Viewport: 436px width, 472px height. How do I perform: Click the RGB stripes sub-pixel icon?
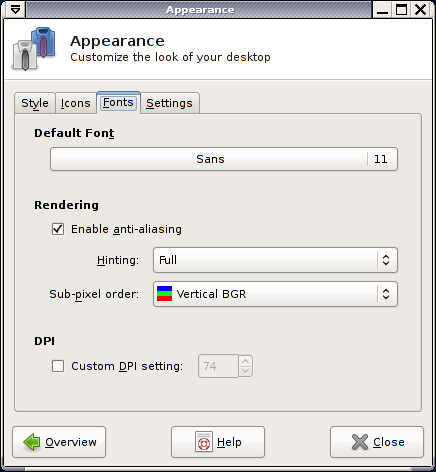[x=164, y=294]
